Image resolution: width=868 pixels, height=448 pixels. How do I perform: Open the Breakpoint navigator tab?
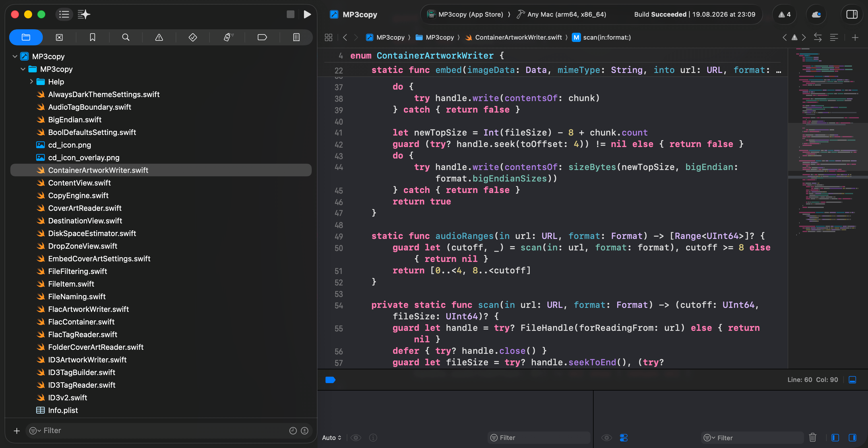[x=262, y=37]
